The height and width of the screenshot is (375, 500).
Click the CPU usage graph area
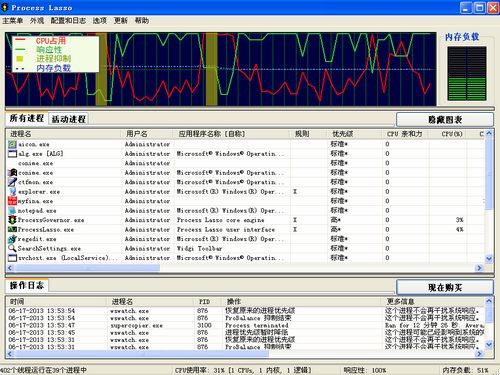221,69
